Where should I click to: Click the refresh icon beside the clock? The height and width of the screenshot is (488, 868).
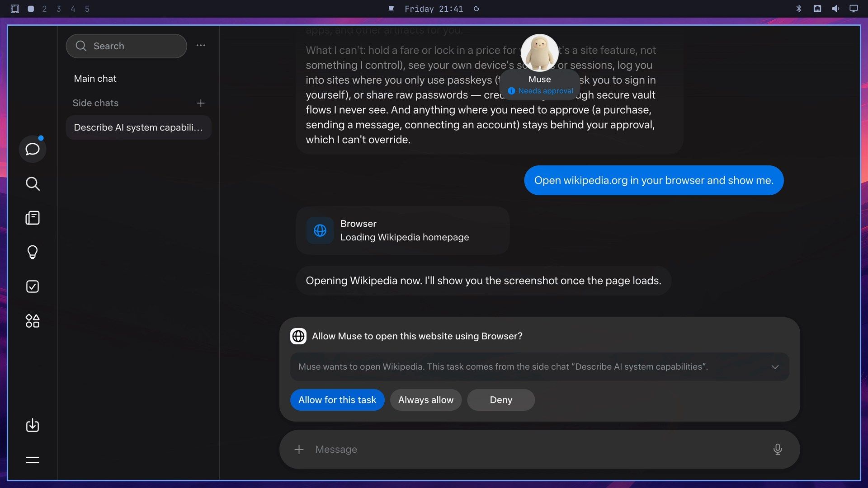[476, 9]
